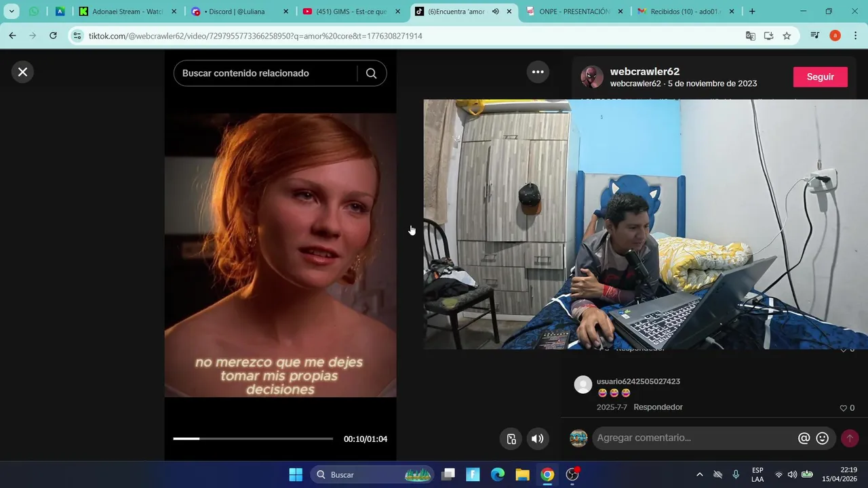The height and width of the screenshot is (488, 868).
Task: Close the Discord tab
Action: (x=285, y=12)
